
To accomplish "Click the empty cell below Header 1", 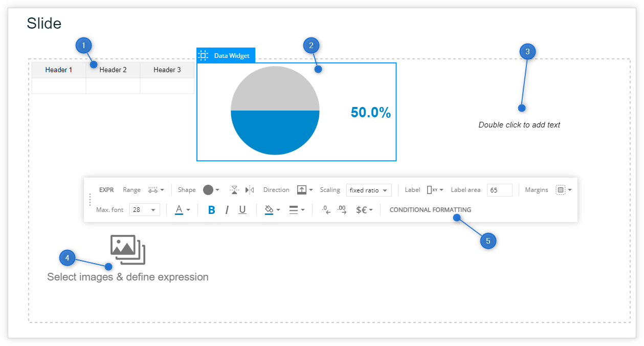I will (x=59, y=86).
